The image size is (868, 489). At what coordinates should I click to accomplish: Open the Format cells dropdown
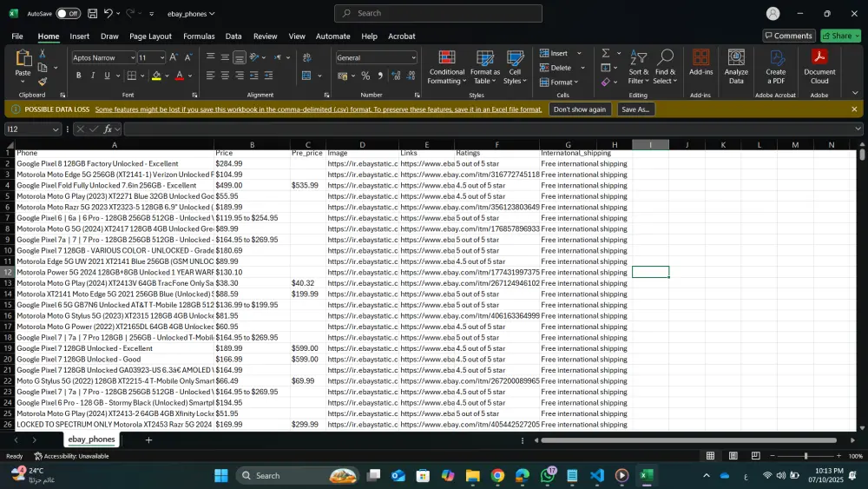(x=576, y=82)
